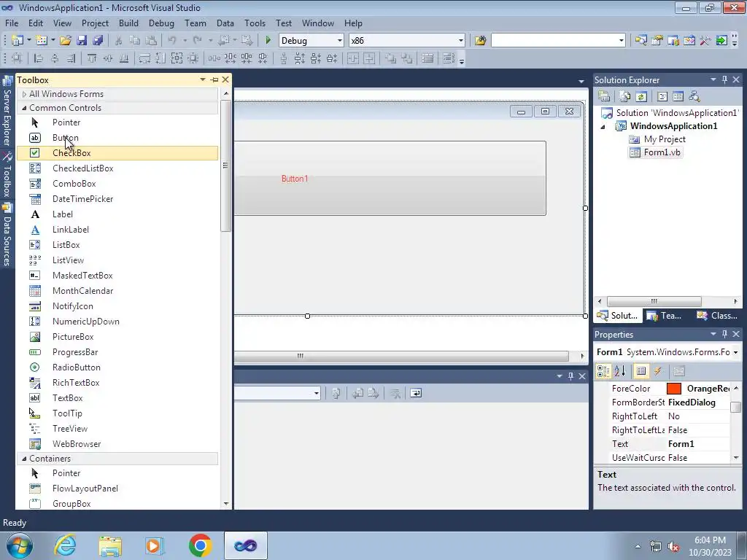Show Properties list button in Properties panel

[x=641, y=371]
